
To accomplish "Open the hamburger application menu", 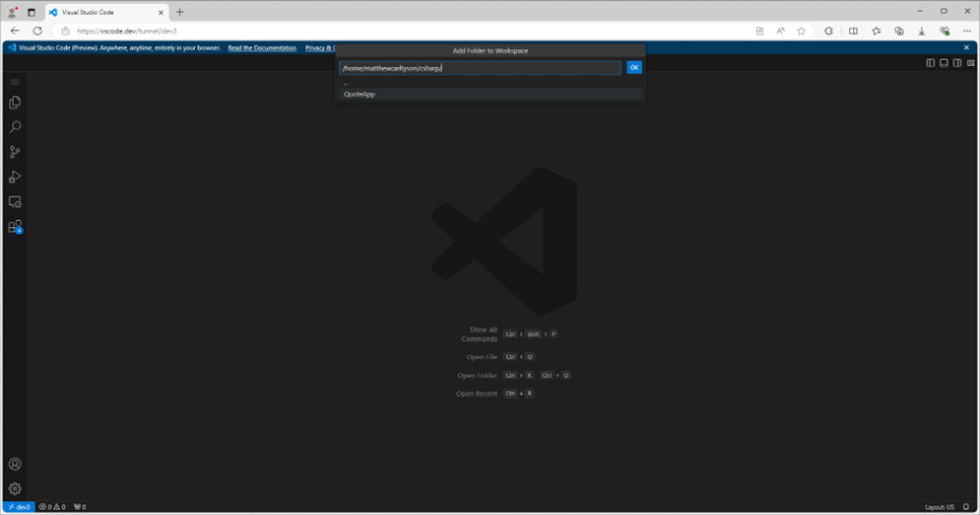I will tap(15, 82).
